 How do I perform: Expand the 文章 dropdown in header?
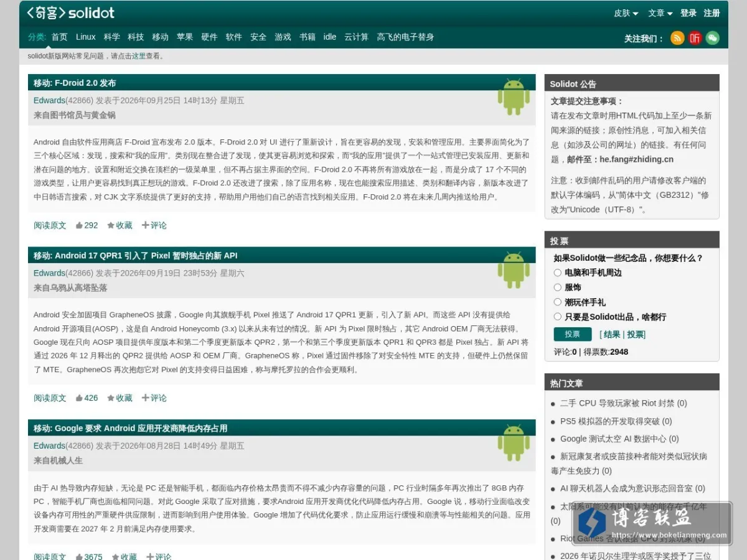[660, 13]
